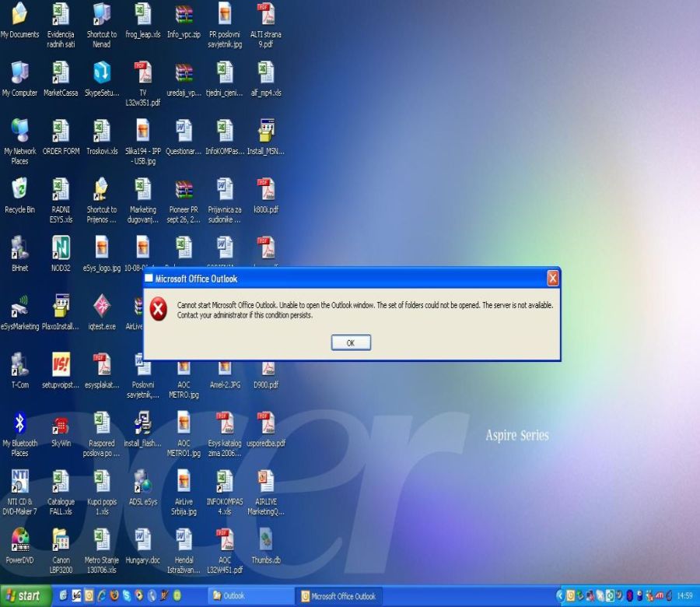The image size is (700, 607).
Task: Select the Info_vpc.zip archive
Action: point(184,20)
